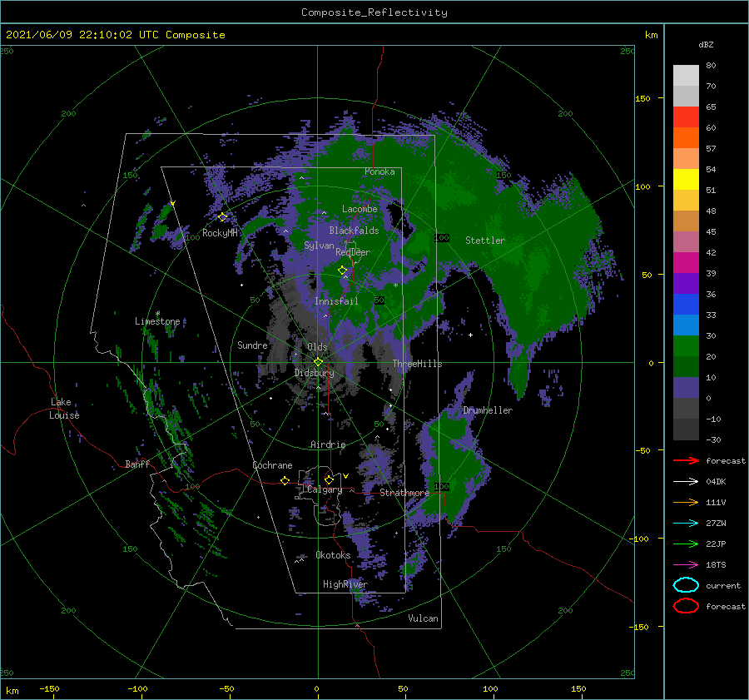Viewport: 749px width, 700px height.
Task: Click the Banff label
Action: (137, 464)
